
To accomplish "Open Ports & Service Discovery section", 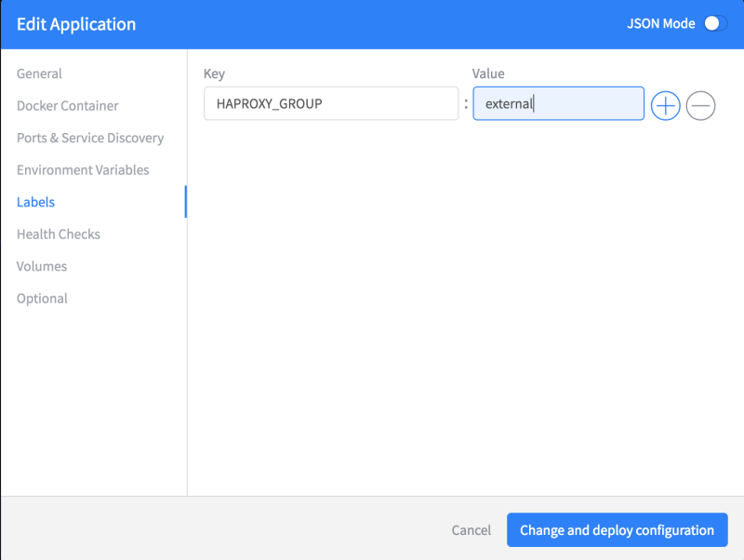I will coord(90,138).
